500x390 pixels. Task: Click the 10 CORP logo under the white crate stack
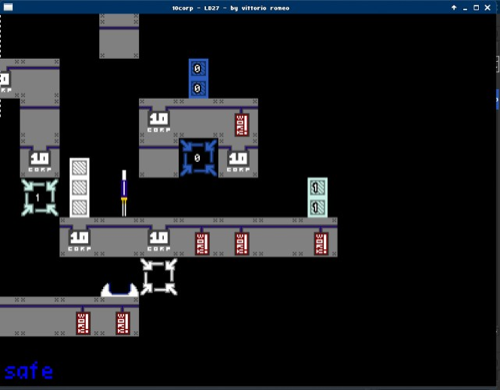79,241
